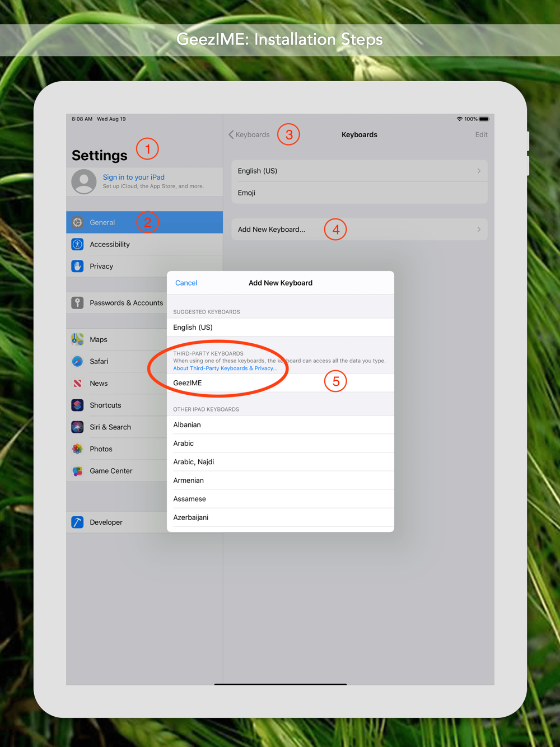Tap English (US) in Keyboards list
The image size is (560, 747).
tap(360, 171)
